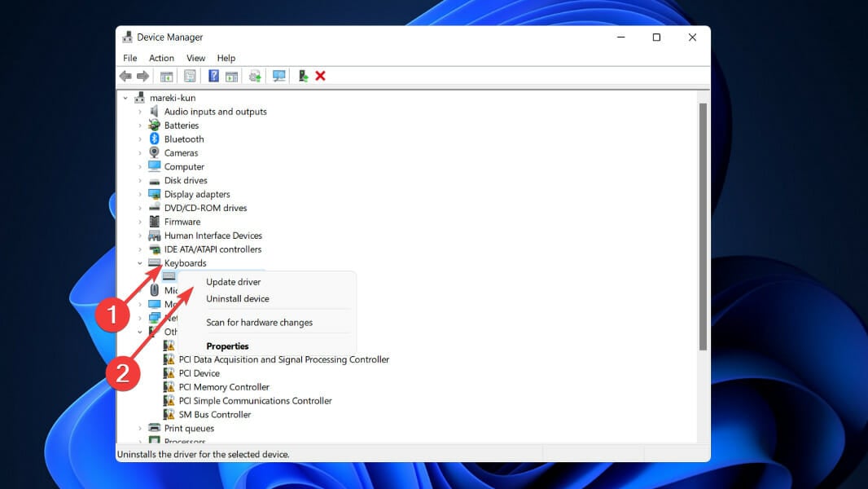Expand the Firmware category
The width and height of the screenshot is (868, 489).
coord(139,222)
